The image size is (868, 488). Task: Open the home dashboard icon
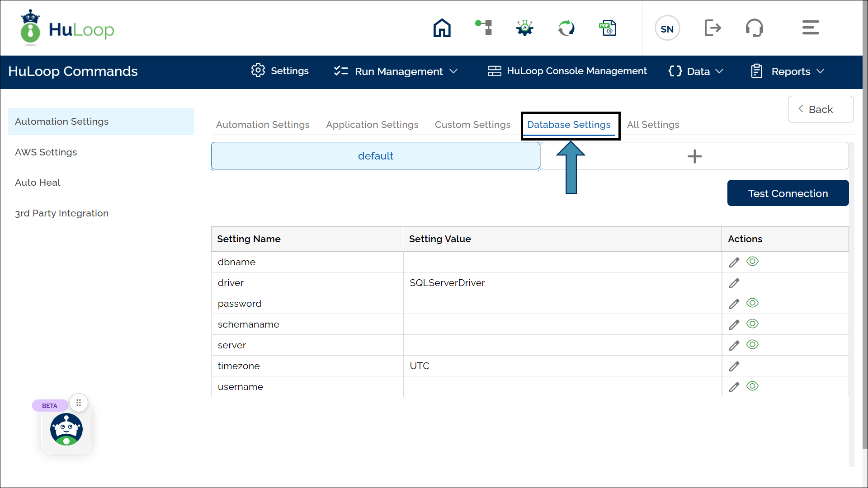pyautogui.click(x=442, y=28)
